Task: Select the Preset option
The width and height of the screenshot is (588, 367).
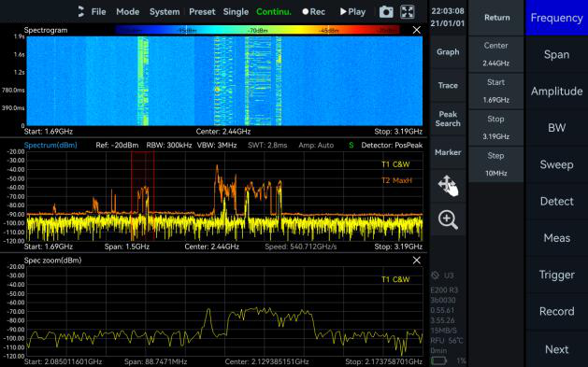Action: pyautogui.click(x=202, y=11)
